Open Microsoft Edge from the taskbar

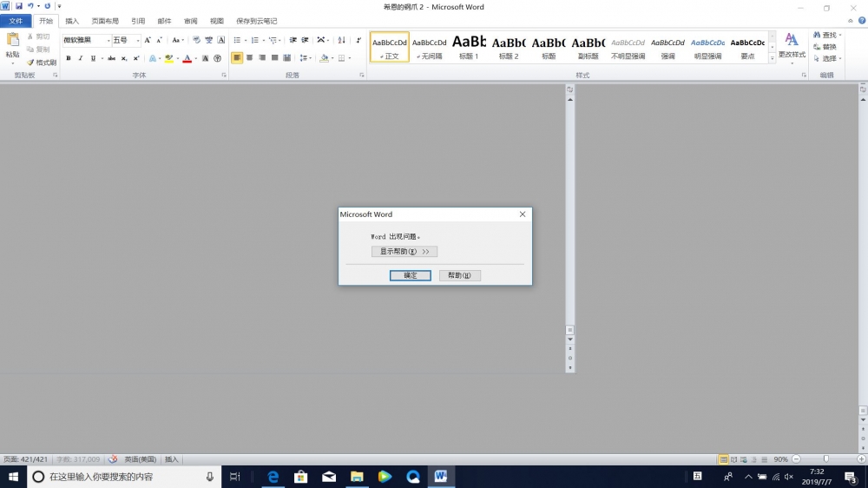point(273,477)
